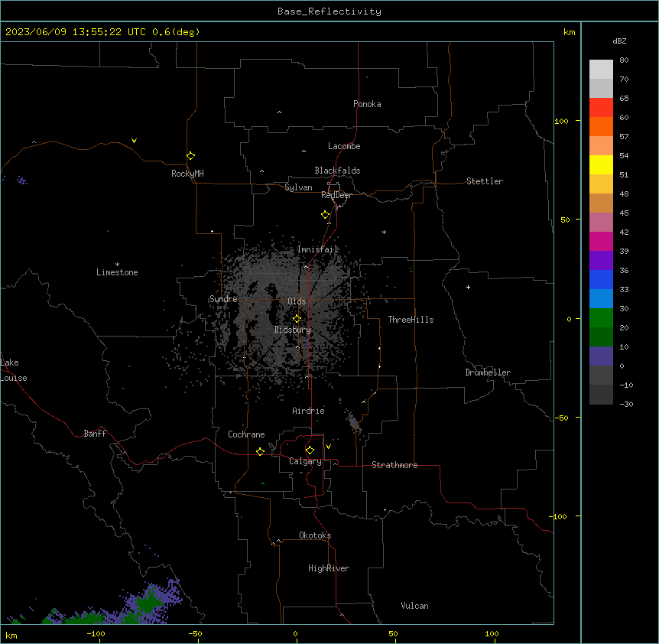Screen dimensions: 659x644
Task: Click the legend value -30
Action: pos(626,404)
